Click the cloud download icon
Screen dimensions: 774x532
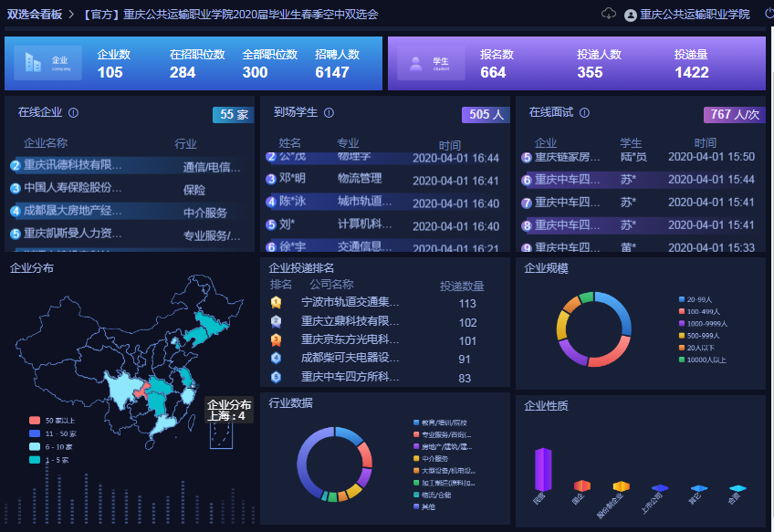tap(609, 14)
